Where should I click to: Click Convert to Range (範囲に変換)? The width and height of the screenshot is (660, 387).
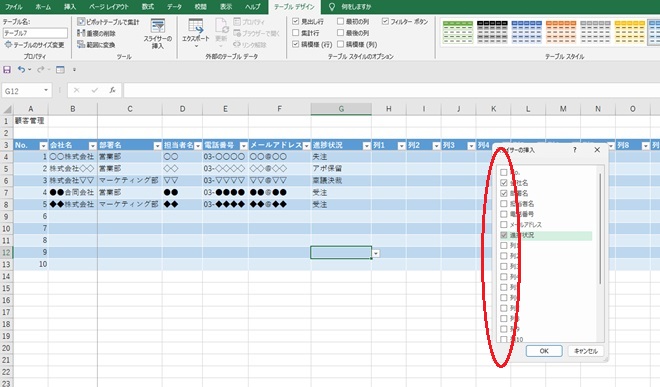96,45
